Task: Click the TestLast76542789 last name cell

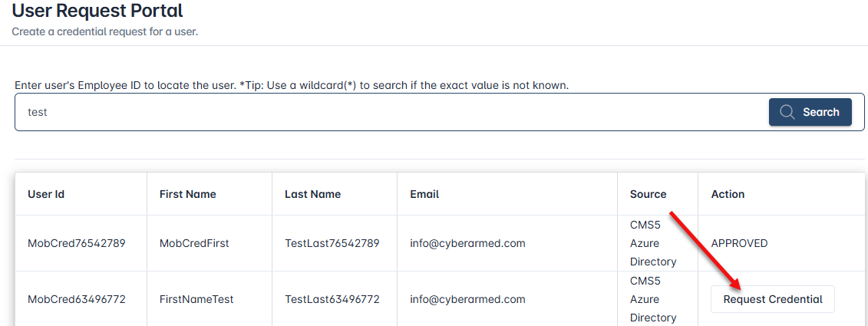Action: click(332, 243)
